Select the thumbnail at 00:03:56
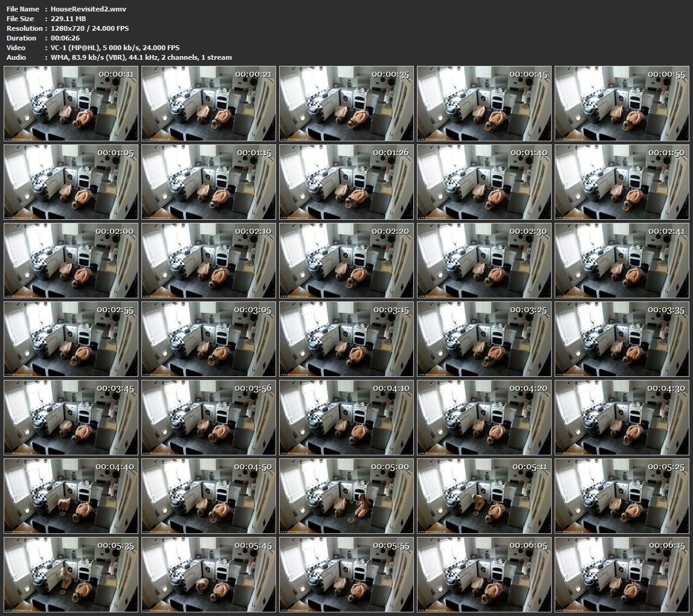 (208, 418)
